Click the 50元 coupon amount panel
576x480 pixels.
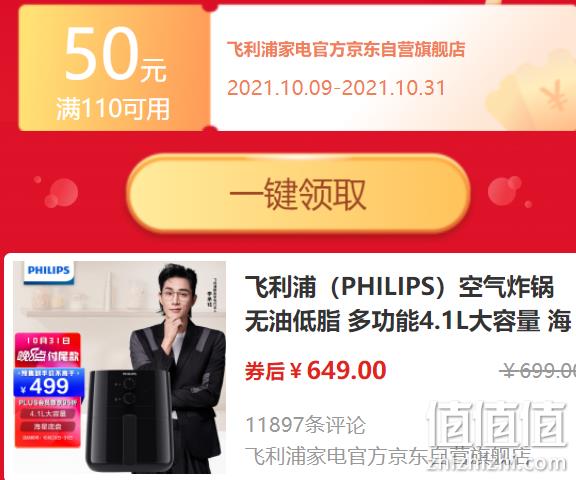point(114,68)
